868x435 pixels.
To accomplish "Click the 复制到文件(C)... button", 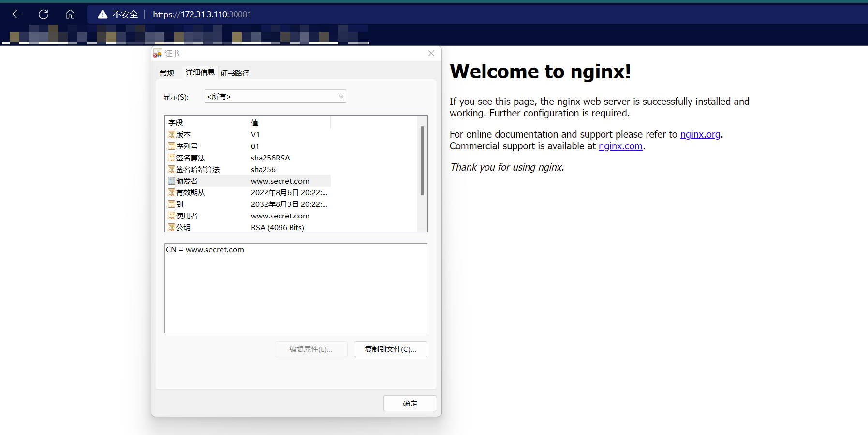I will (x=390, y=349).
